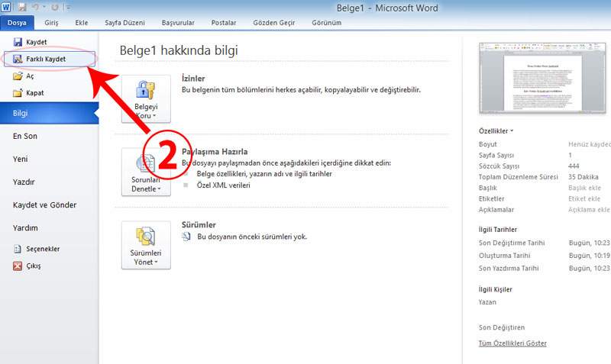Click Tüm Özellikleri Göster link
The height and width of the screenshot is (364, 611).
[x=512, y=343]
